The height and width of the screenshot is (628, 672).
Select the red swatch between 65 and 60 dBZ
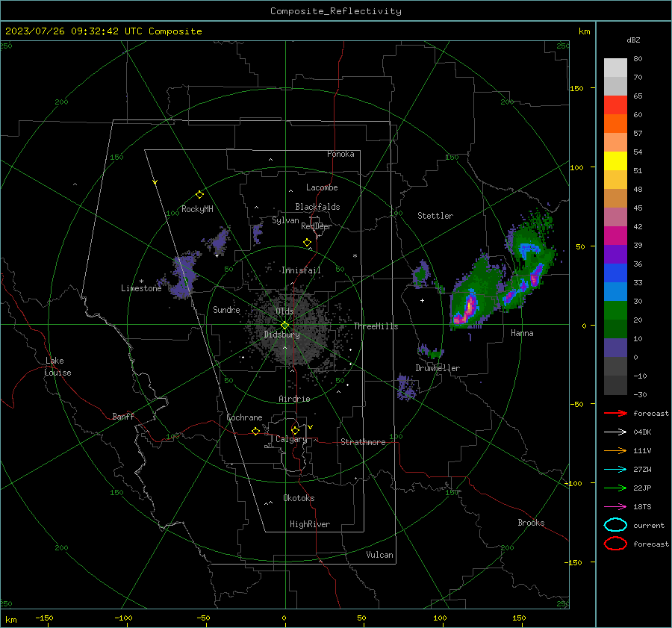[615, 105]
